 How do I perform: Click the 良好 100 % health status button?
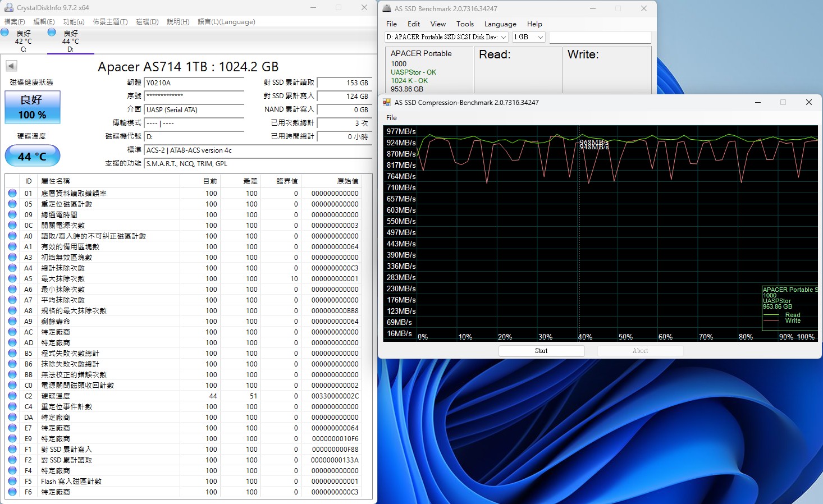[x=33, y=107]
